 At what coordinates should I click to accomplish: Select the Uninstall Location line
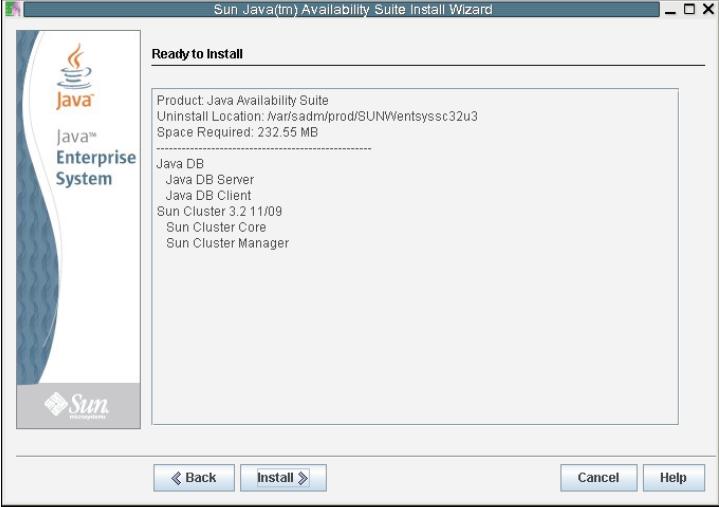click(x=317, y=116)
